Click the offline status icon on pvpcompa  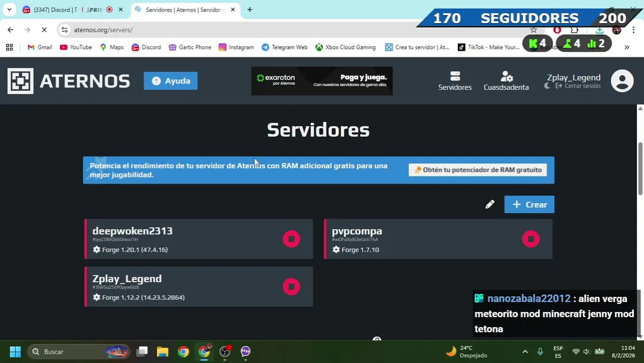(531, 239)
